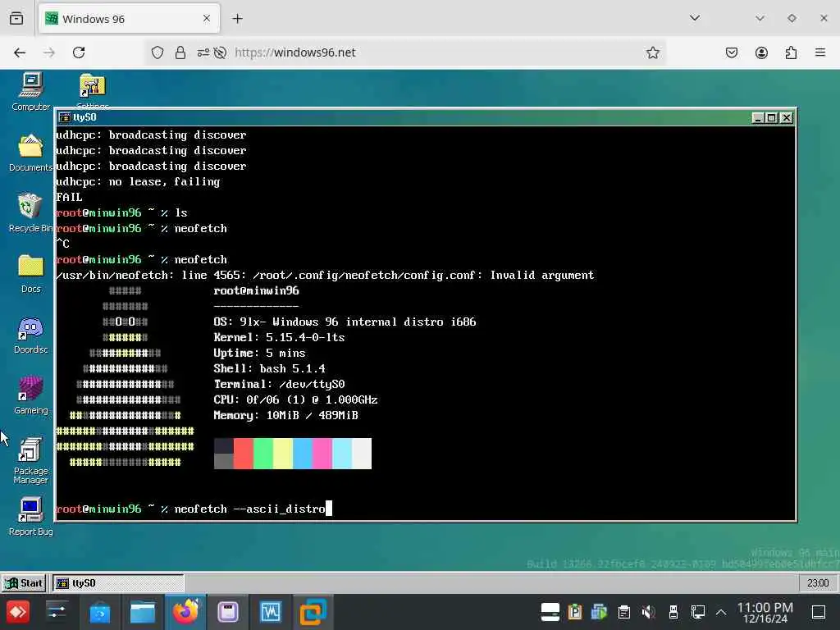Click the clipboard tray icon

tap(623, 612)
